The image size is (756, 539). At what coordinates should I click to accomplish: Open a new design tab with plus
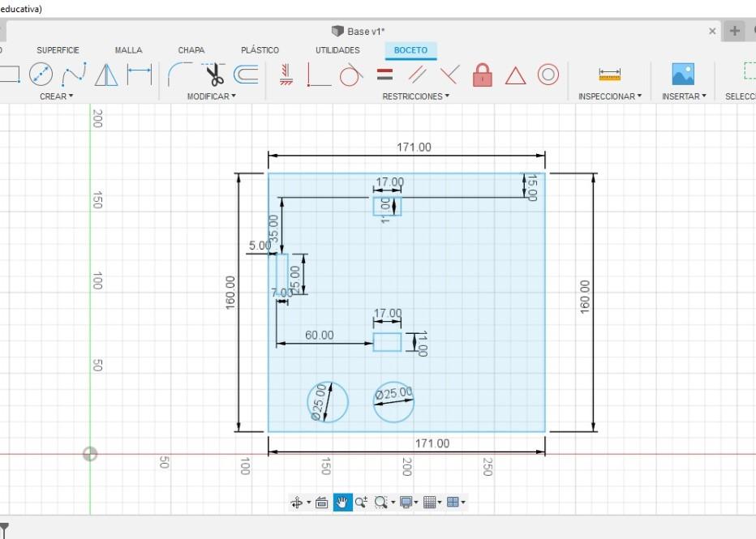(734, 32)
